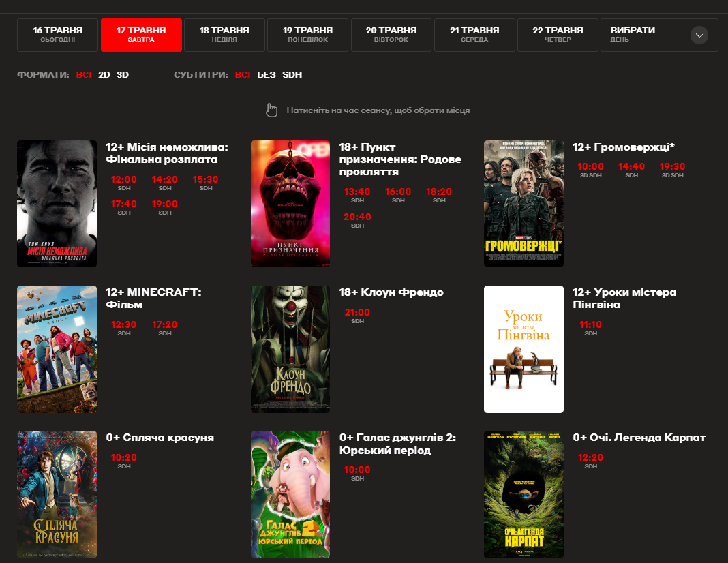Switch to the 18 травня (неділя) tab

(224, 35)
